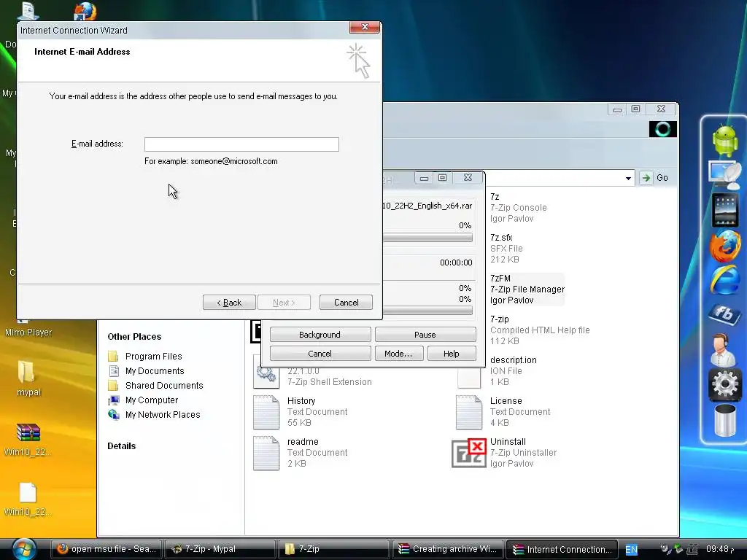The width and height of the screenshot is (747, 560).
Task: Click the upper progress bar in the archive dialog
Action: pyautogui.click(x=427, y=237)
